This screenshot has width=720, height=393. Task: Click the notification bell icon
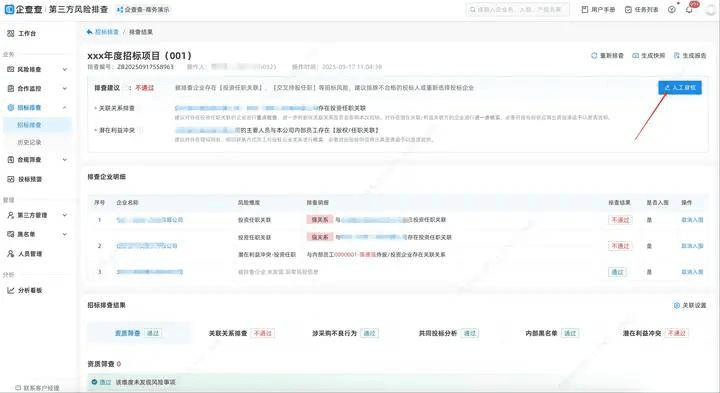pos(689,10)
